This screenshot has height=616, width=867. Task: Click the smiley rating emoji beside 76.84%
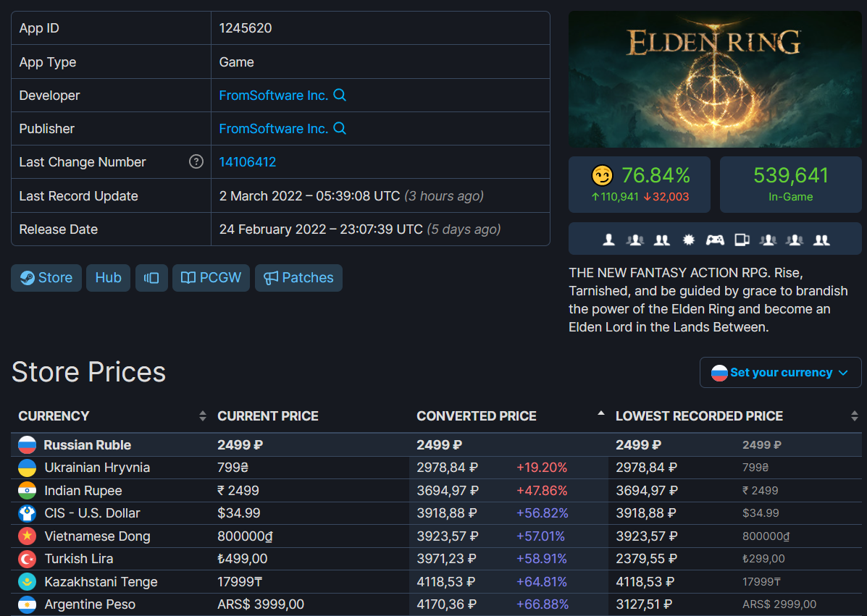point(602,176)
